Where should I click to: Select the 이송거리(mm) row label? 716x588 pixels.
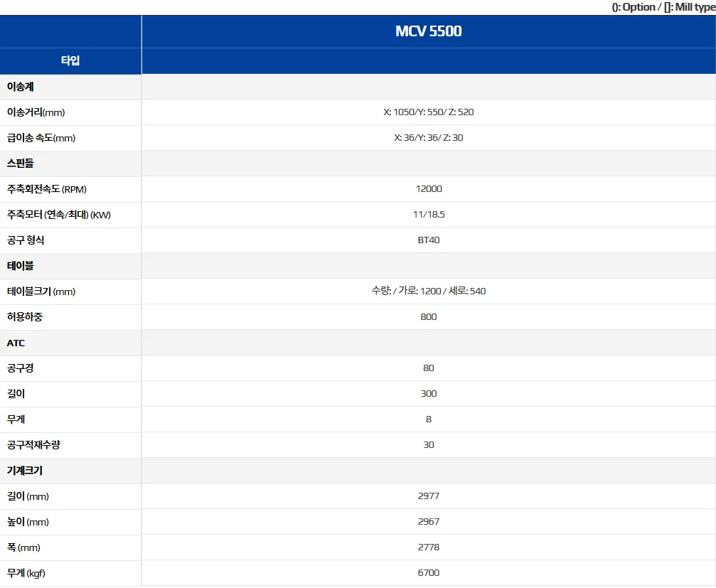tap(36, 112)
